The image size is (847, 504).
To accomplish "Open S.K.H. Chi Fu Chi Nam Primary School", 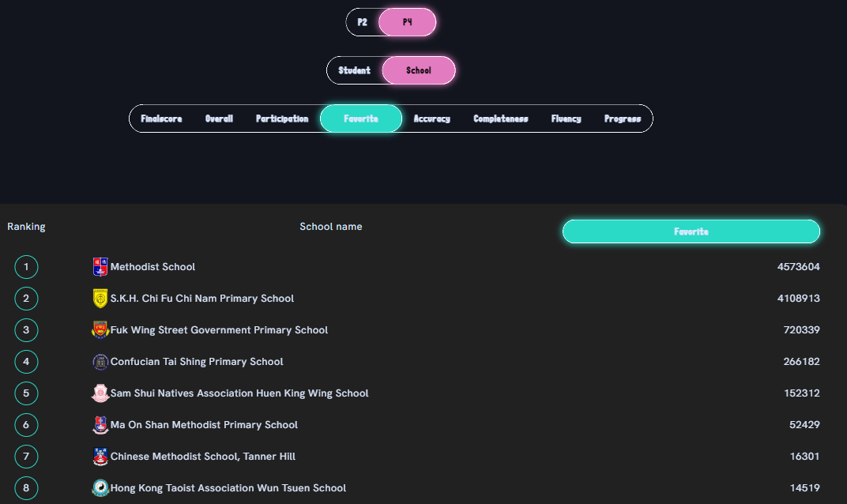I will click(202, 298).
